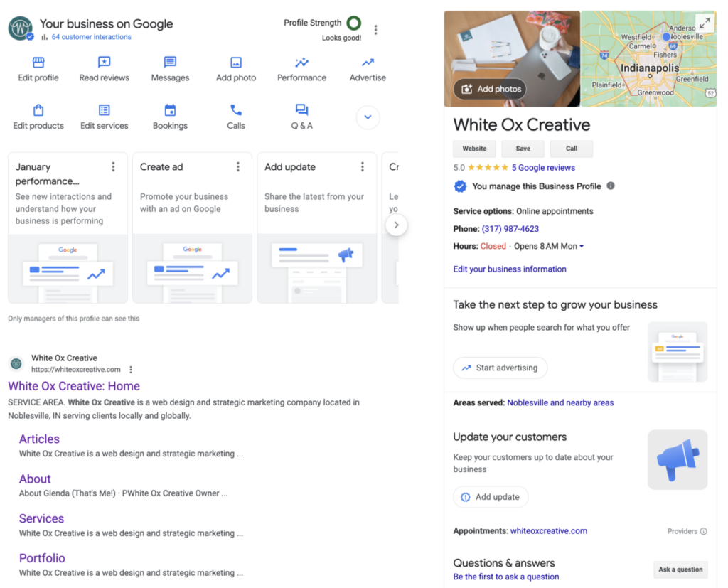
Task: Open the Edit profile storefront icon
Action: (x=38, y=63)
